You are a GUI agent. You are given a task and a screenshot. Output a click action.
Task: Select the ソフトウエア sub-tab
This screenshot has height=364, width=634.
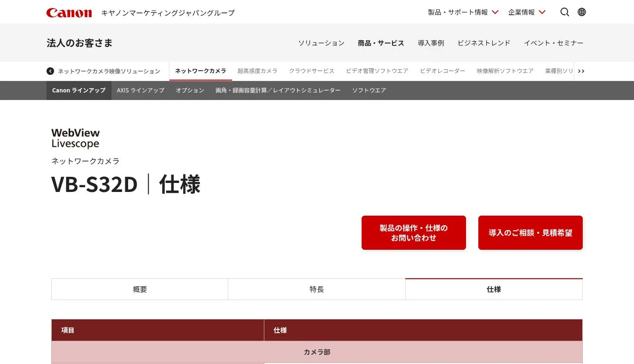(369, 91)
